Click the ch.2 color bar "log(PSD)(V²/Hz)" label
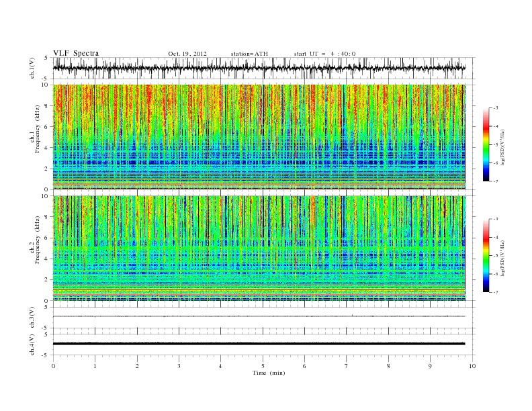Image resolution: width=532 pixels, height=411 pixels. 502,257
